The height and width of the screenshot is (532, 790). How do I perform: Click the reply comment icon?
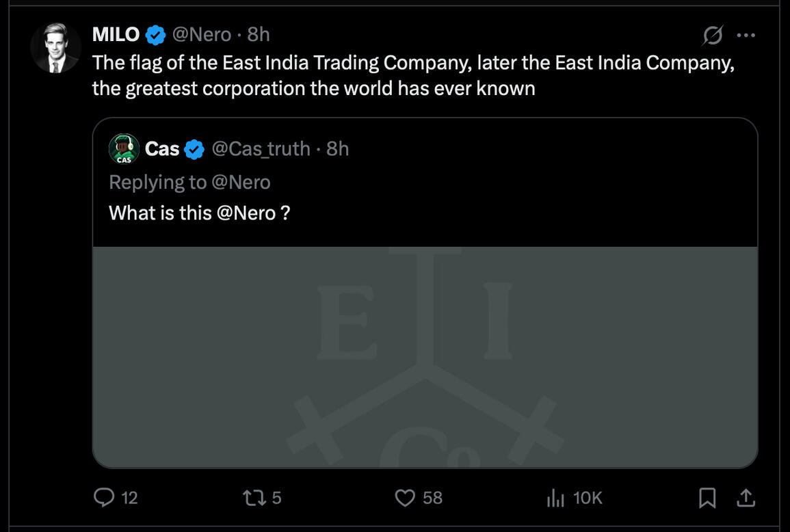click(x=104, y=498)
